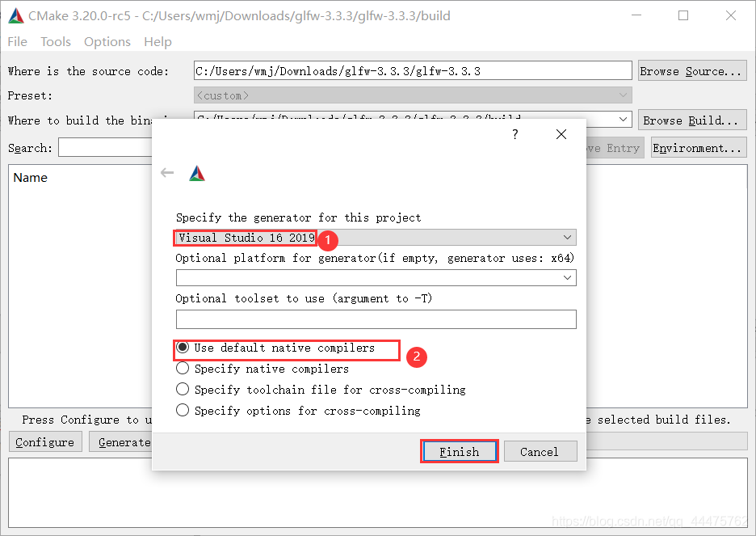Minimize the CMake window

click(x=636, y=15)
